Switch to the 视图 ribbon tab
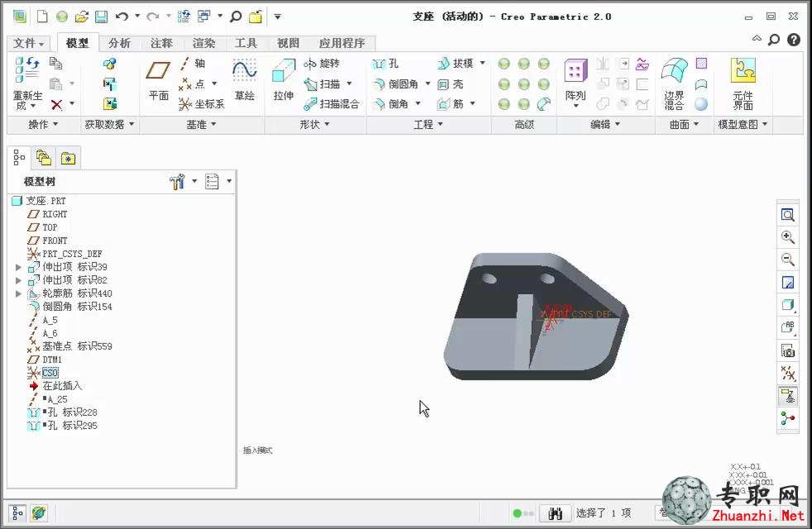 288,43
